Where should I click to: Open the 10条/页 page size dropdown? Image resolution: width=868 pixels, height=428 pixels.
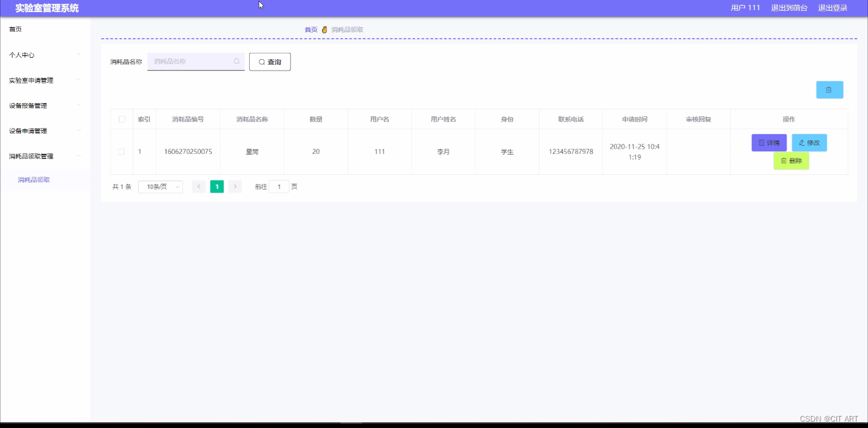click(x=160, y=186)
